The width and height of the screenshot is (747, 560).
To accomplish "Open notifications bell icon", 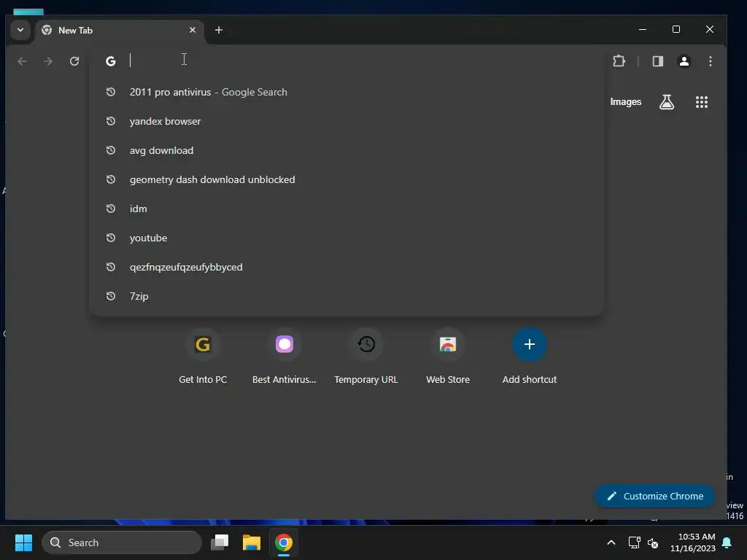I will pos(727,542).
